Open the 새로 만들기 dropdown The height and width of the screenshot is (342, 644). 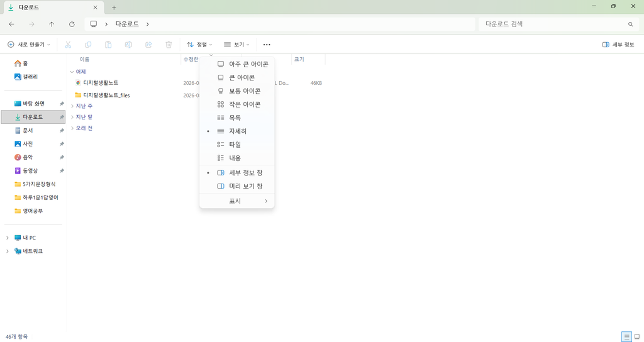coord(29,45)
